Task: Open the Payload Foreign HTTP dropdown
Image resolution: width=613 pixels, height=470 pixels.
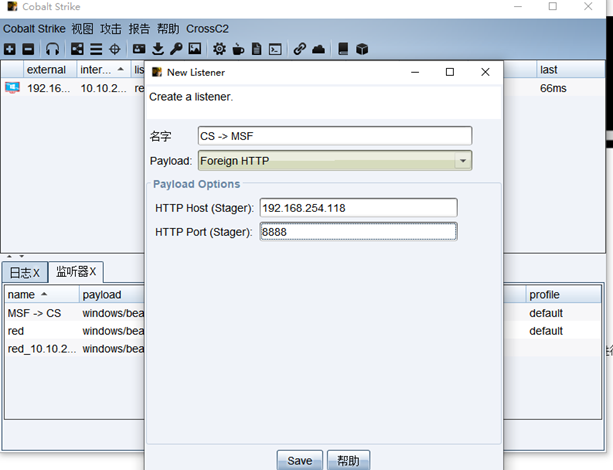Action: (x=335, y=161)
